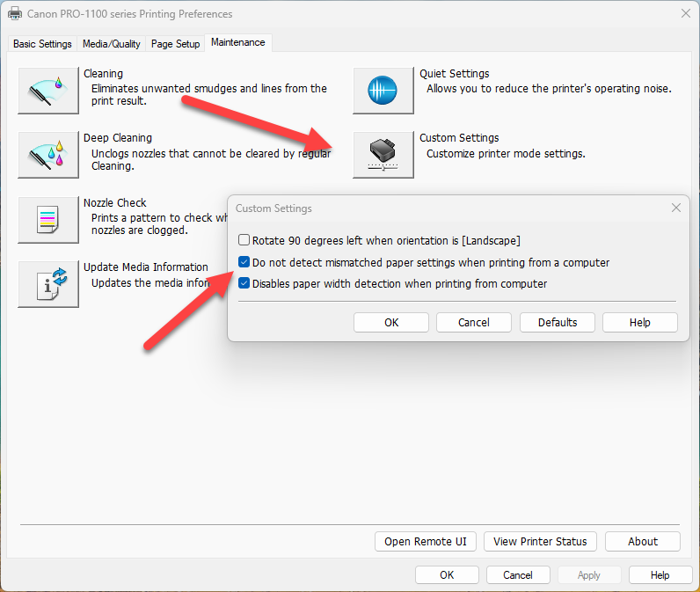Open Quiet Settings icon button
700x592 pixels.
point(383,91)
